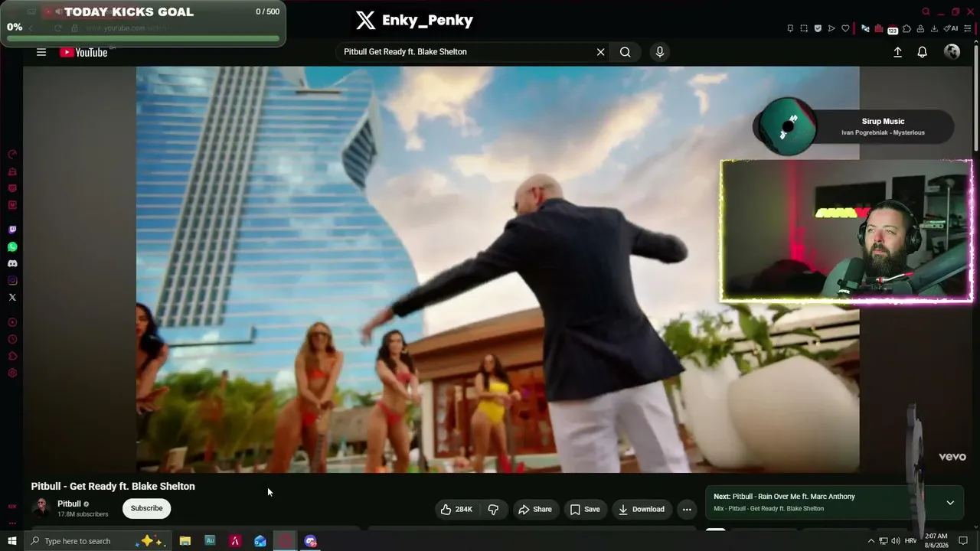Open WhatsApp in the browser sidebar

(x=12, y=246)
